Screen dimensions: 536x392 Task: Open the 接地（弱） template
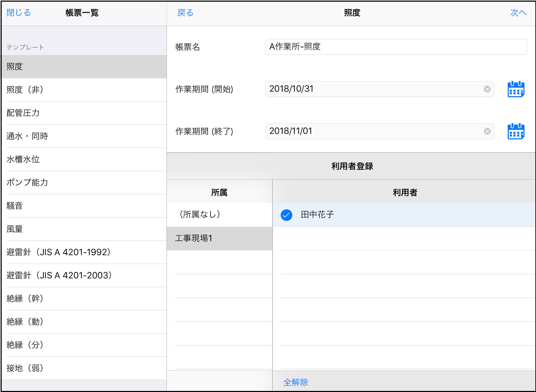pos(84,368)
